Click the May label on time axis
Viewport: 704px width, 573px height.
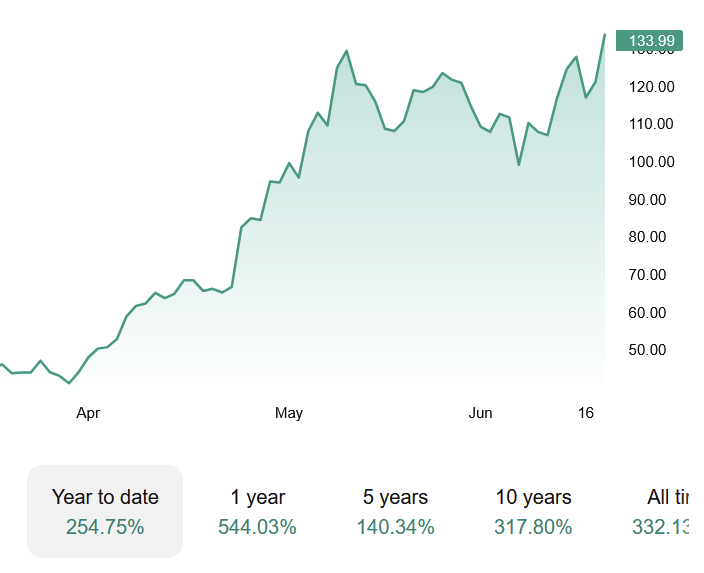tap(289, 413)
